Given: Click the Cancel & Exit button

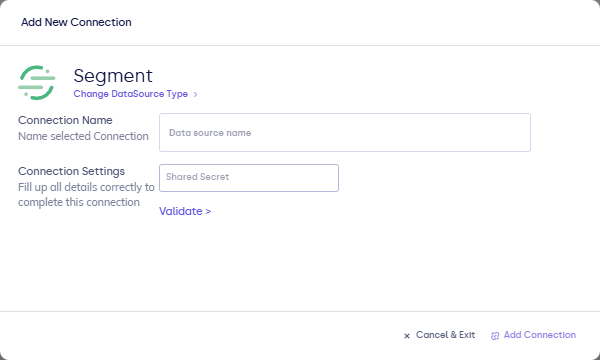Looking at the screenshot, I should click(x=439, y=335).
